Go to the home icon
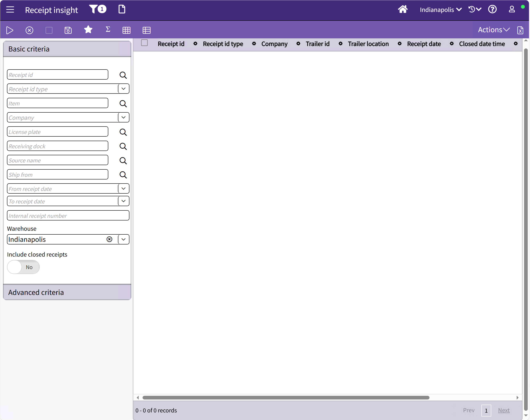 (403, 9)
